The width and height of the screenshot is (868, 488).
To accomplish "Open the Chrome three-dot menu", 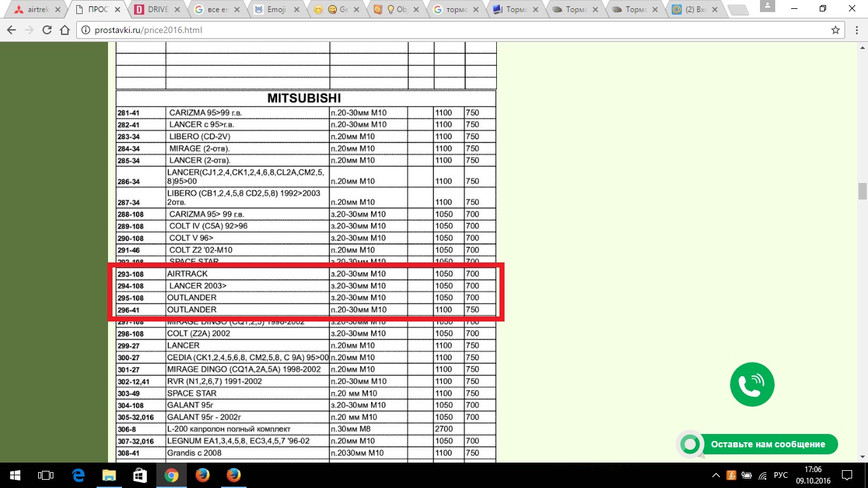I will point(856,30).
